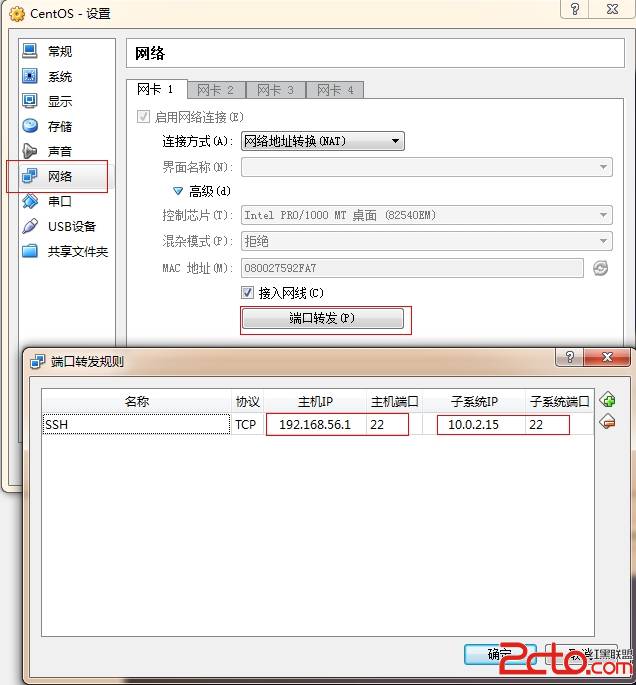Click the guest IP 10.0.2.15 cell
Image resolution: width=636 pixels, height=685 pixels.
click(x=474, y=424)
